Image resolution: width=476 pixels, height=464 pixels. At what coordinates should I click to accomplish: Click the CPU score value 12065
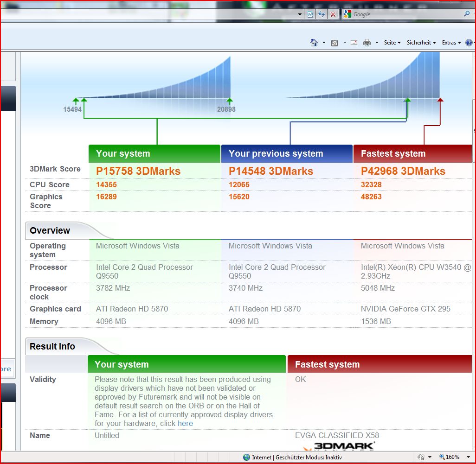pos(239,184)
